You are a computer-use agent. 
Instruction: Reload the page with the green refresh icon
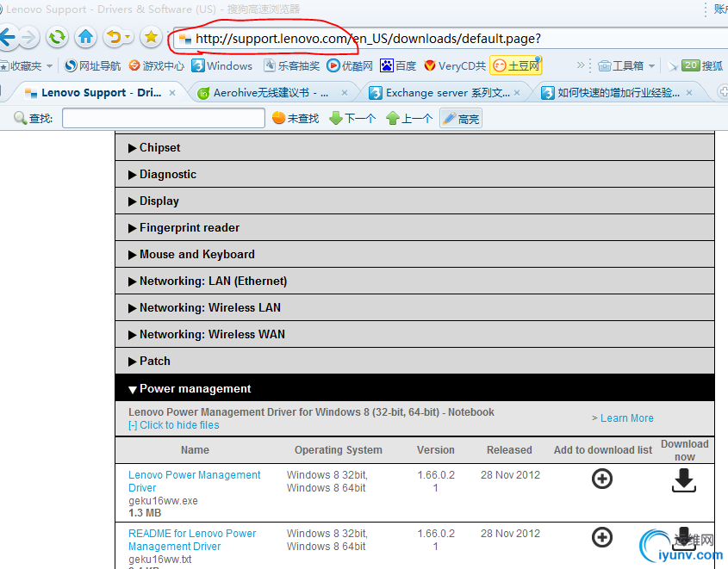(x=57, y=37)
